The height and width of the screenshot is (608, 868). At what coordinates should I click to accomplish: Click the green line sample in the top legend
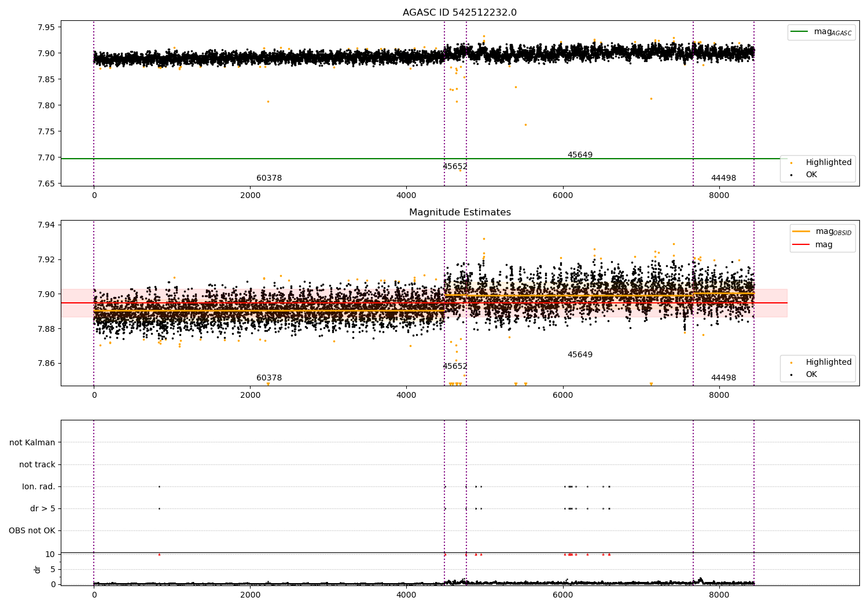[x=800, y=32]
